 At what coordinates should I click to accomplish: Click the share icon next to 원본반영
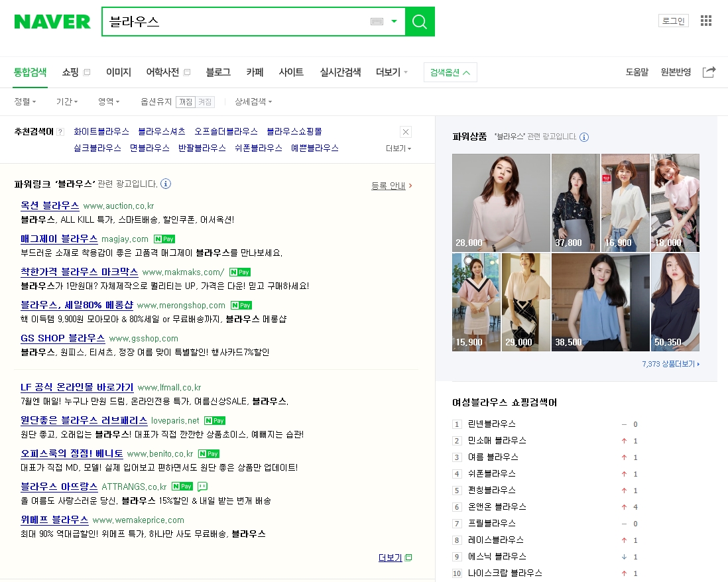click(x=709, y=72)
